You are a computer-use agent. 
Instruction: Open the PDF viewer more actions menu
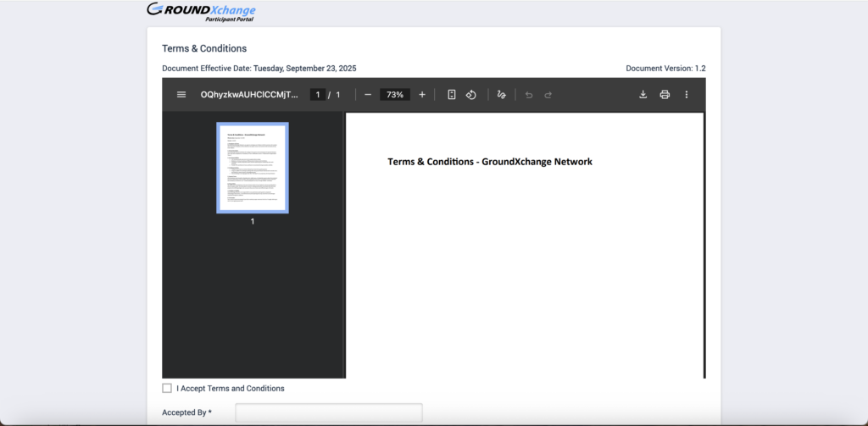point(687,95)
